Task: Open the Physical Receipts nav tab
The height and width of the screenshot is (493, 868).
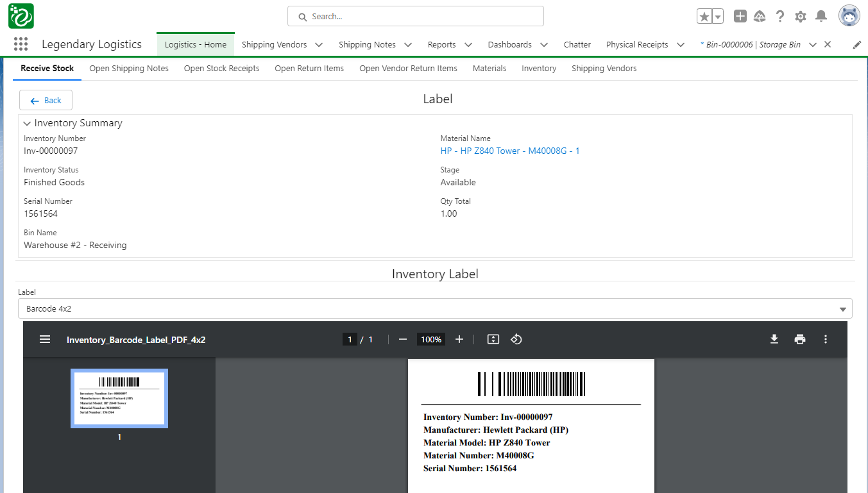Action: click(x=637, y=44)
